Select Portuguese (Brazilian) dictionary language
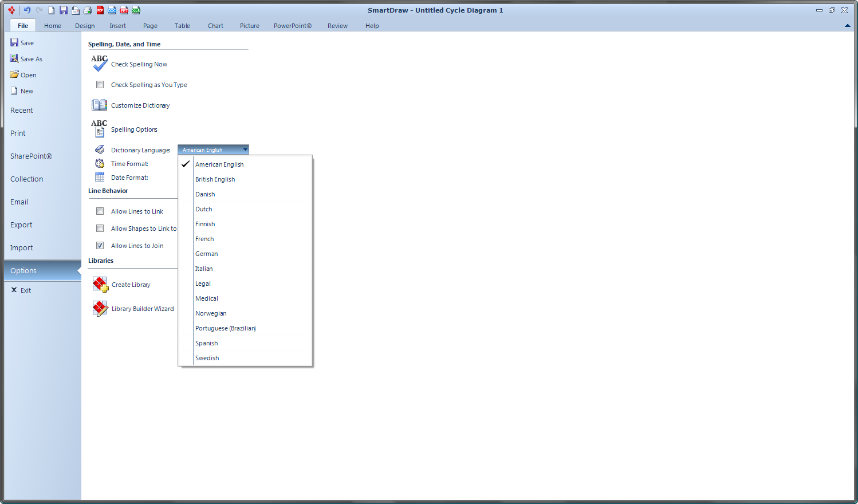This screenshot has height=504, width=858. (225, 328)
